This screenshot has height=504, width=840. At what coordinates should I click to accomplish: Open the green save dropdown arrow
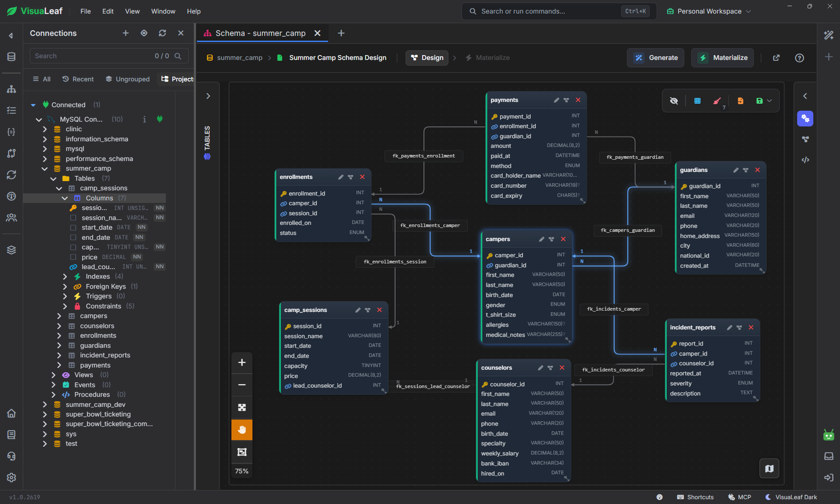[770, 101]
